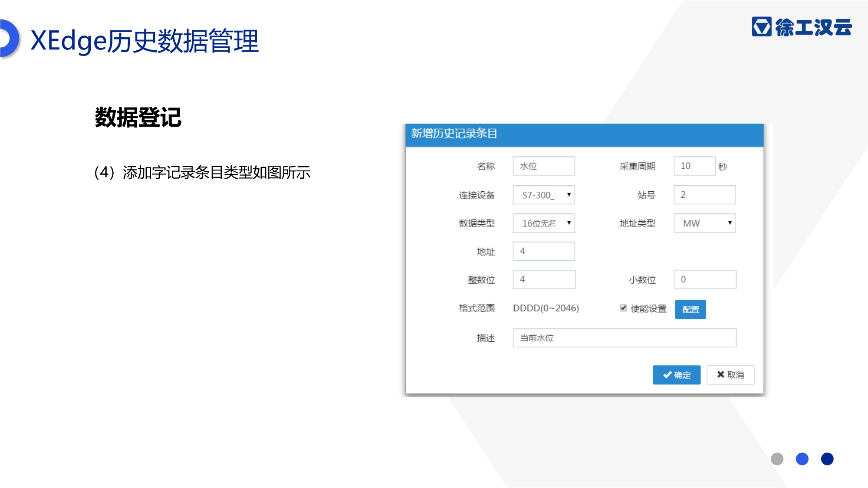Click the heading 数据登记
Screen dimensions: 868x488
pyautogui.click(x=138, y=117)
